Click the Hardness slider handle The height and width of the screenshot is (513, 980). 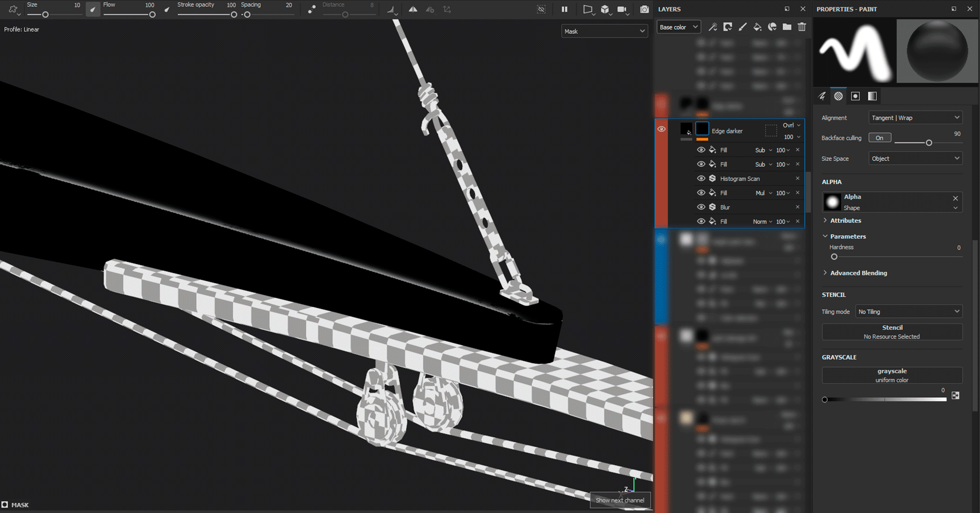(x=834, y=257)
